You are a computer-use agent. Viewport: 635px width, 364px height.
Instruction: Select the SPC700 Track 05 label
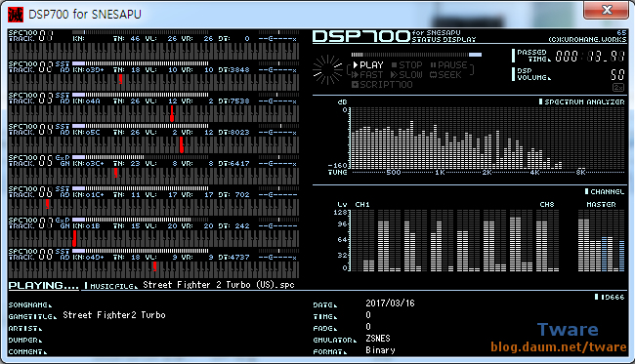point(31,160)
